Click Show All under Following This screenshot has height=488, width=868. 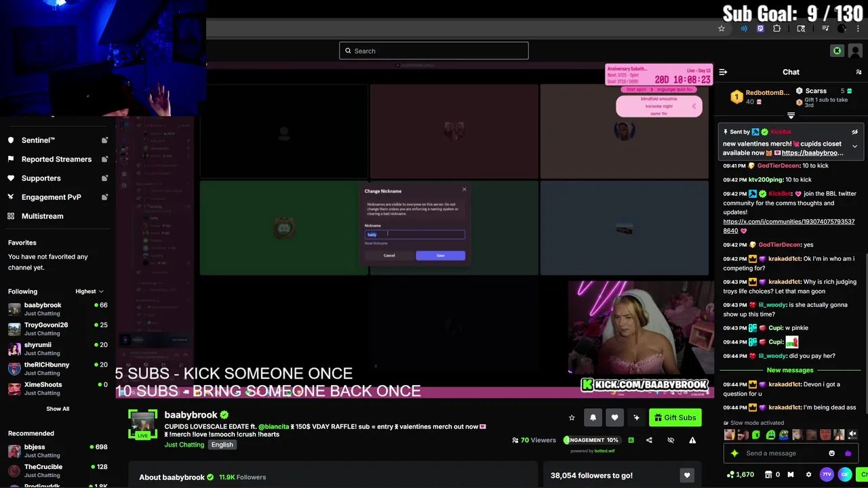[x=58, y=409]
